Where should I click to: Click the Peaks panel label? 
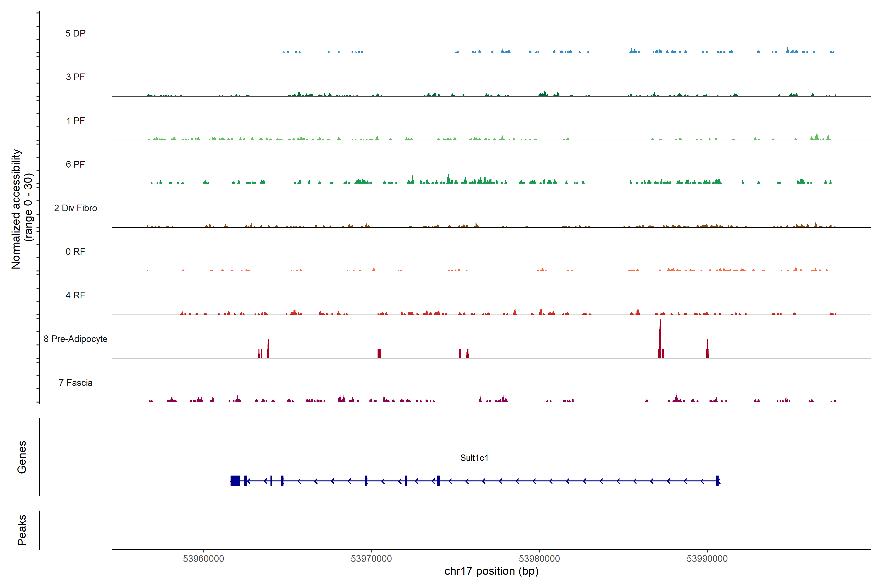coord(22,530)
